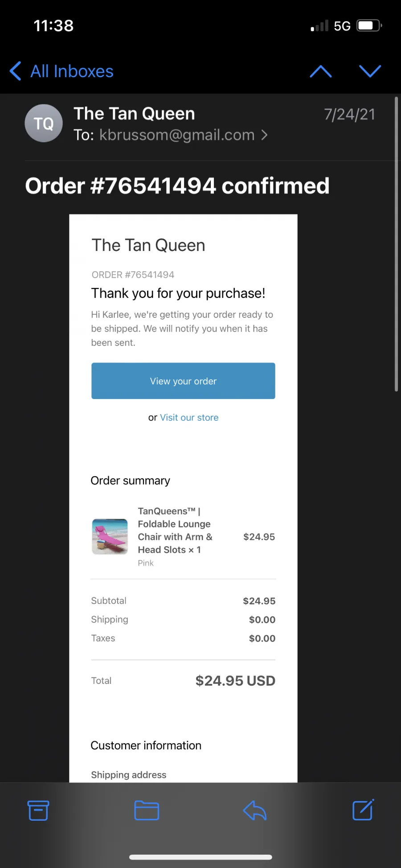401x868 pixels.
Task: Tap the recipient kbrussom@gmail.com address
Action: (177, 135)
